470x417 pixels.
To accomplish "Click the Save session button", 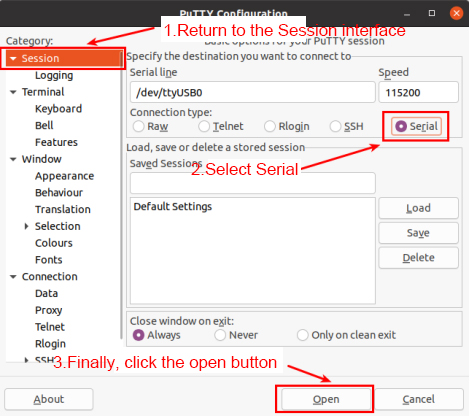I will click(418, 233).
